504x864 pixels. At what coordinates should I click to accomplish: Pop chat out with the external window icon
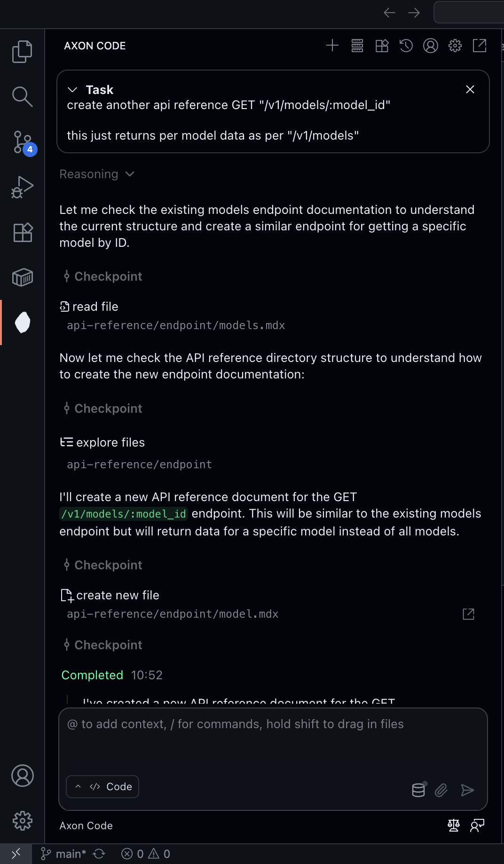(x=480, y=46)
